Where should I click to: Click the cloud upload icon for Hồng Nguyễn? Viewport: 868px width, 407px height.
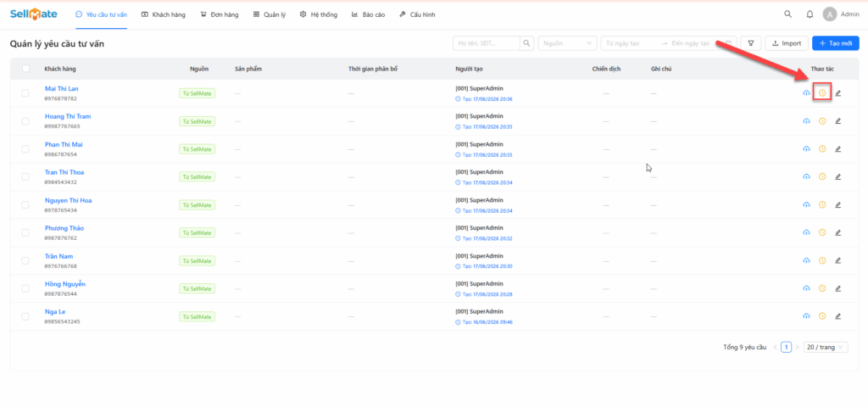[807, 288]
